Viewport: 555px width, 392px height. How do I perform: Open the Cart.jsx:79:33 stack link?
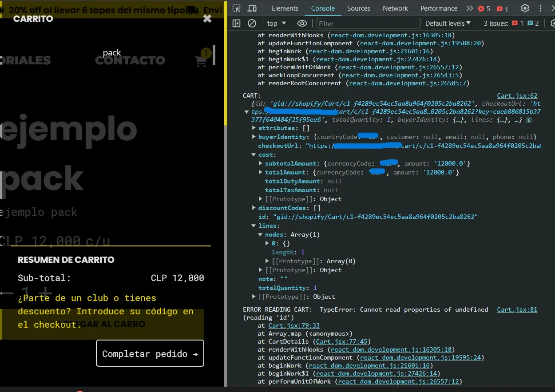coord(294,325)
